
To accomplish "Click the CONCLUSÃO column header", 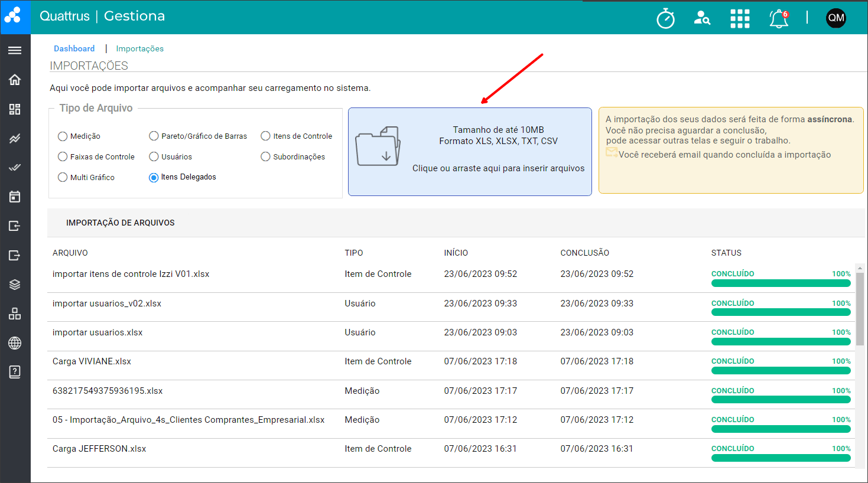I will 584,253.
